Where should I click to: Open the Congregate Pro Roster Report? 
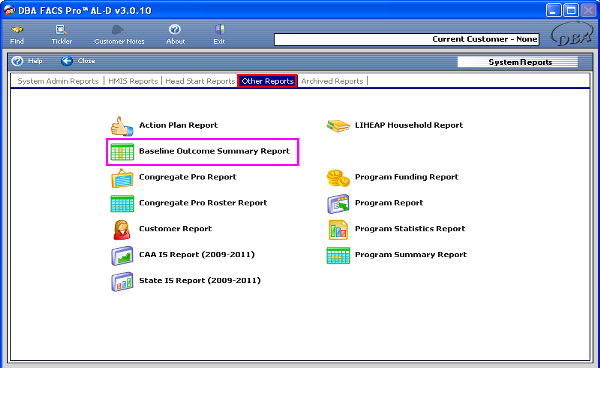pos(203,203)
